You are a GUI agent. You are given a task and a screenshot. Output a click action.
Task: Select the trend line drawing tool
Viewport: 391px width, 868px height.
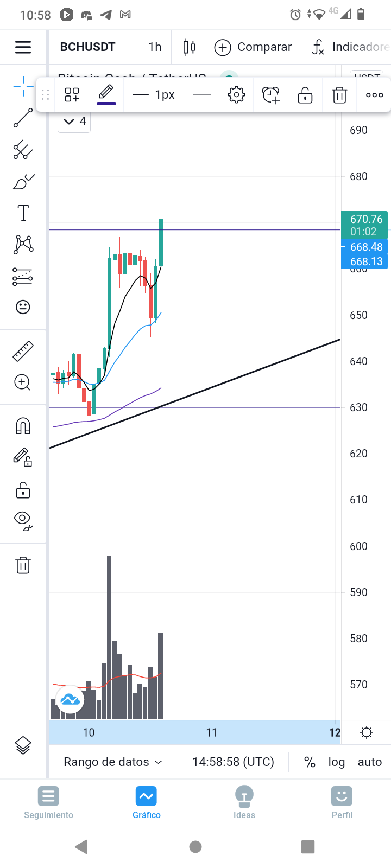coord(23,118)
